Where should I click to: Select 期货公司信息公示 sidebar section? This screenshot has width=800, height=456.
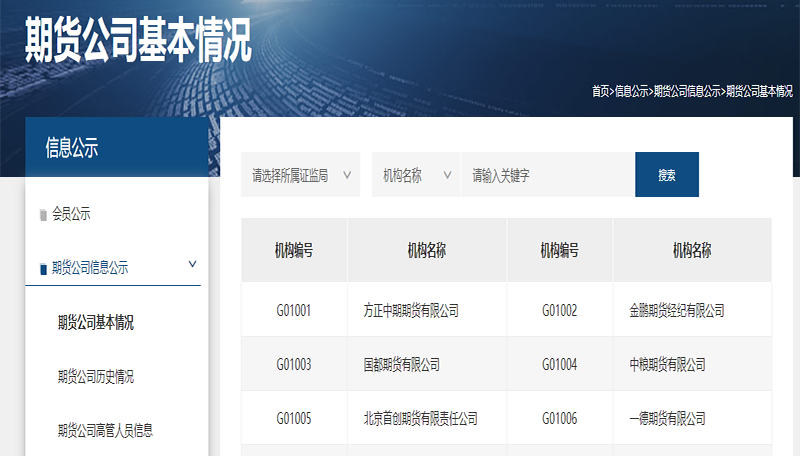pyautogui.click(x=90, y=267)
